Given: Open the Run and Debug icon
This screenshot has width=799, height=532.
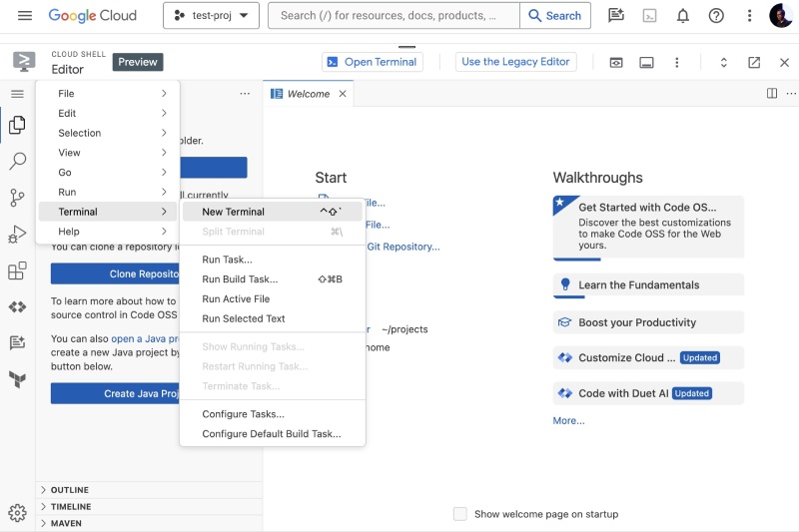Looking at the screenshot, I should [x=17, y=235].
